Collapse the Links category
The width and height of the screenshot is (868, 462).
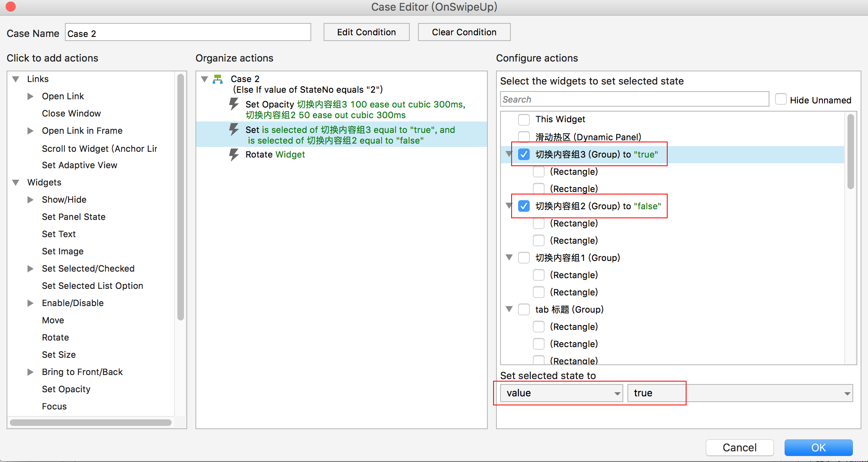16,79
